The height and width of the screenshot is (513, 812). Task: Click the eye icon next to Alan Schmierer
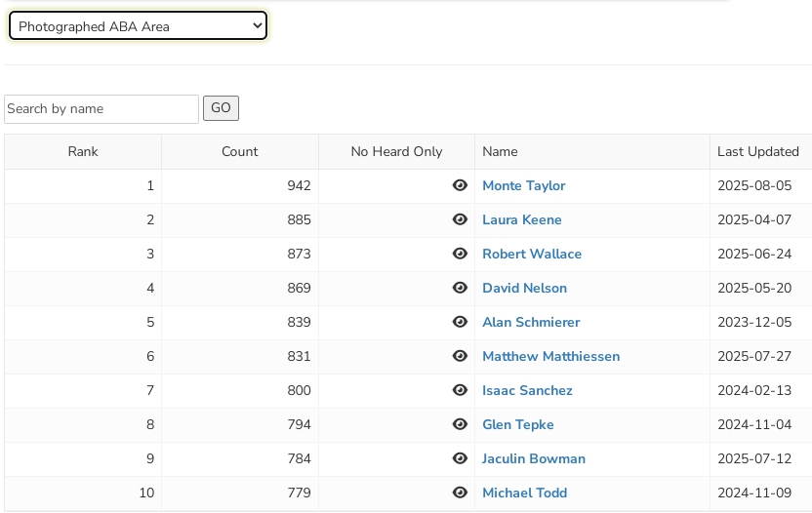pos(460,322)
